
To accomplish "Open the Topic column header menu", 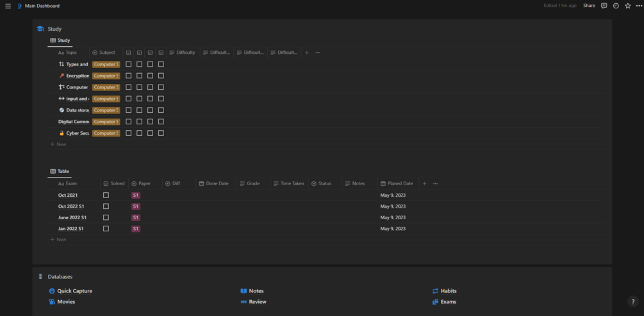I will [68, 53].
